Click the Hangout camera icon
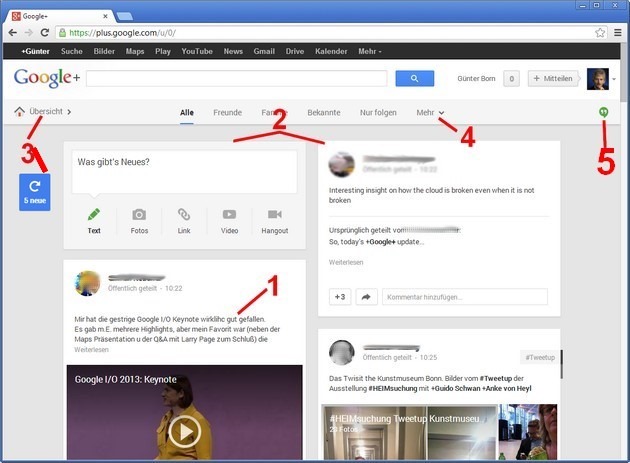This screenshot has width=630, height=463. coord(274,214)
